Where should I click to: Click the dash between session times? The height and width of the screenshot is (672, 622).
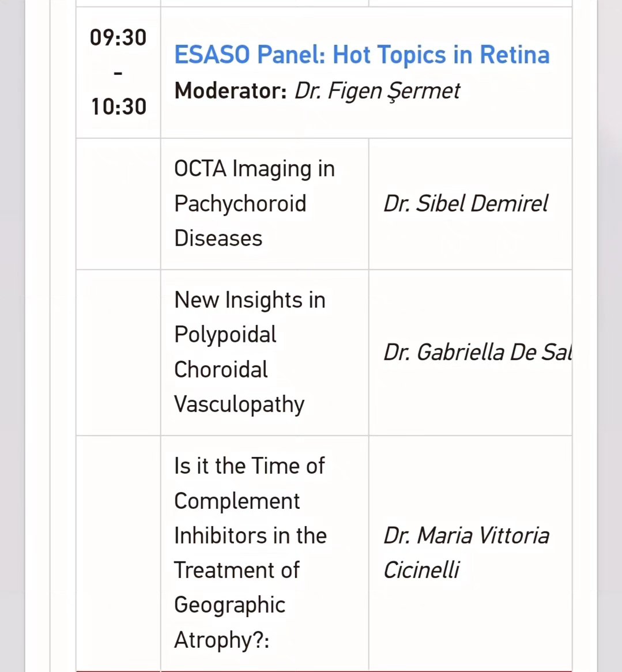pos(118,73)
